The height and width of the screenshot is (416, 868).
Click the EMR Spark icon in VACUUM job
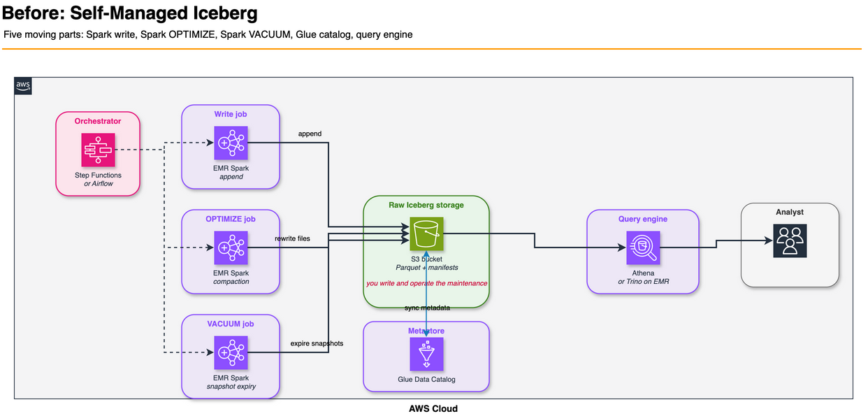pyautogui.click(x=231, y=353)
